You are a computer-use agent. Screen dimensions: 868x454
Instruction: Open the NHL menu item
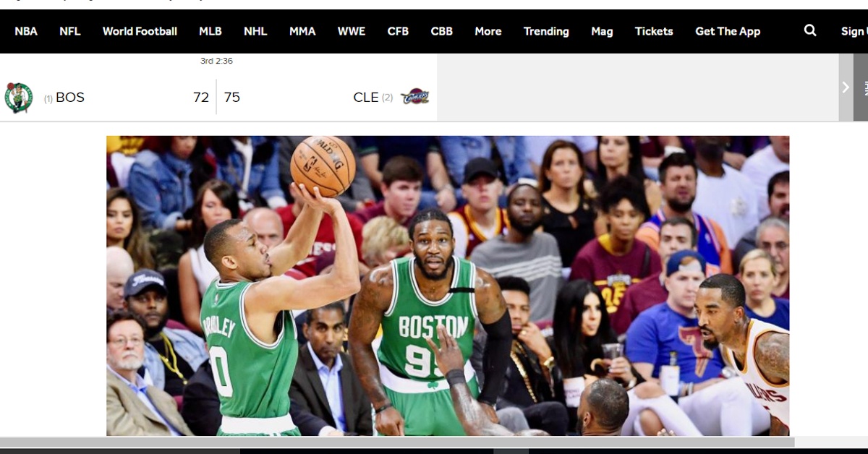point(255,31)
